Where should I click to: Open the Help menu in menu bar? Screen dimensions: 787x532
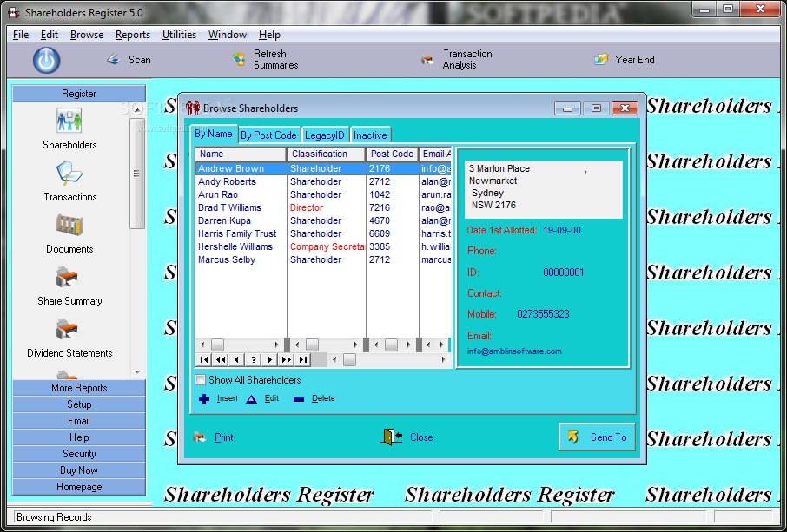point(269,35)
